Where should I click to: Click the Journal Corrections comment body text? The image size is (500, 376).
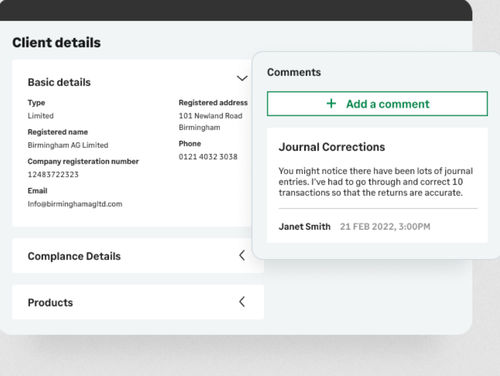376,182
